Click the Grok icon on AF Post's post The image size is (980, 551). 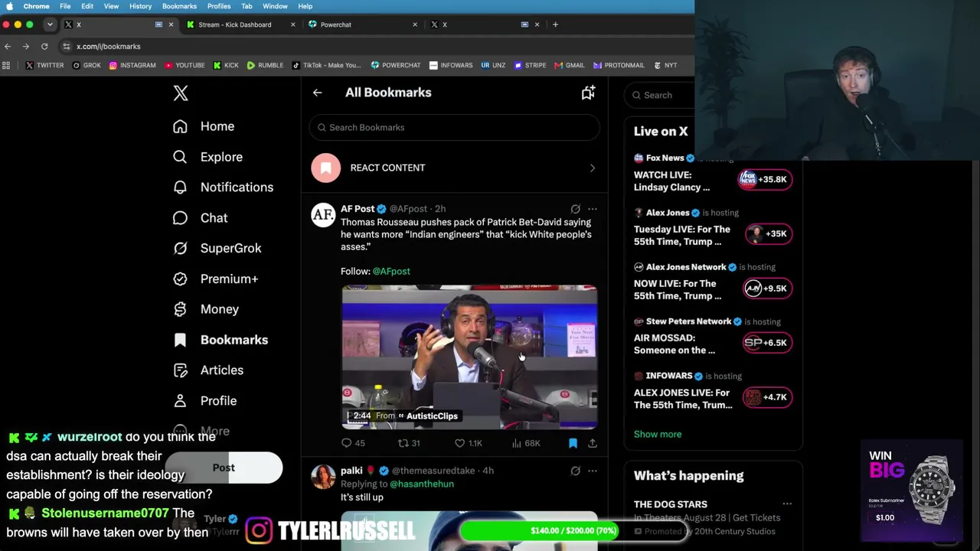575,209
